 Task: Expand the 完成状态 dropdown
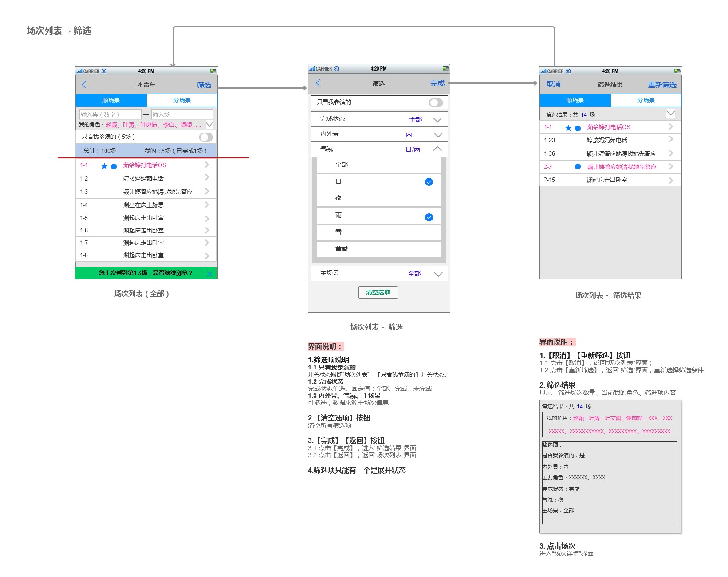[x=437, y=119]
